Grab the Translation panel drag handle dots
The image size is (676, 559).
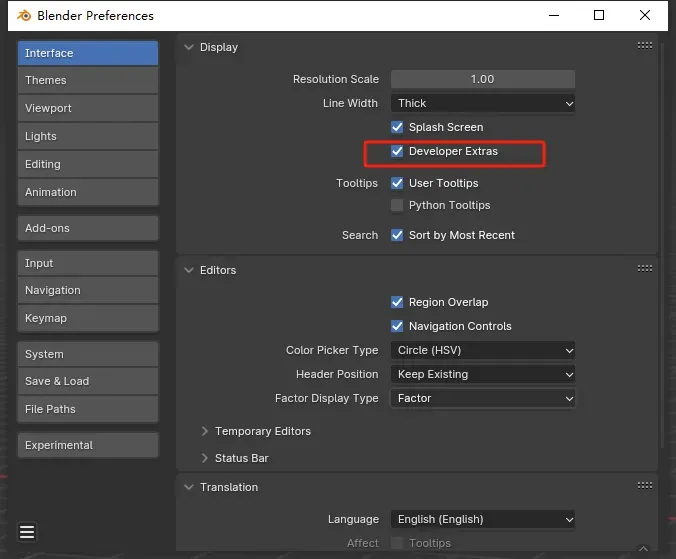(645, 486)
